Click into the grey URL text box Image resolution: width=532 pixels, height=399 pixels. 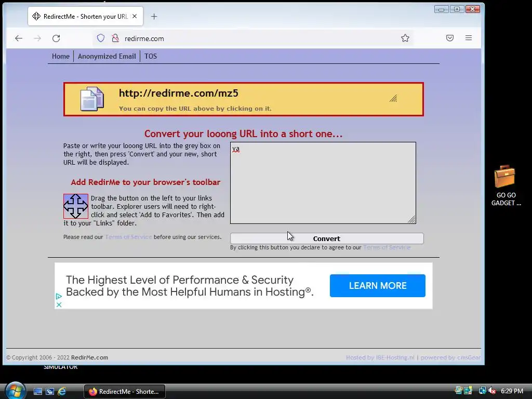[x=323, y=183]
